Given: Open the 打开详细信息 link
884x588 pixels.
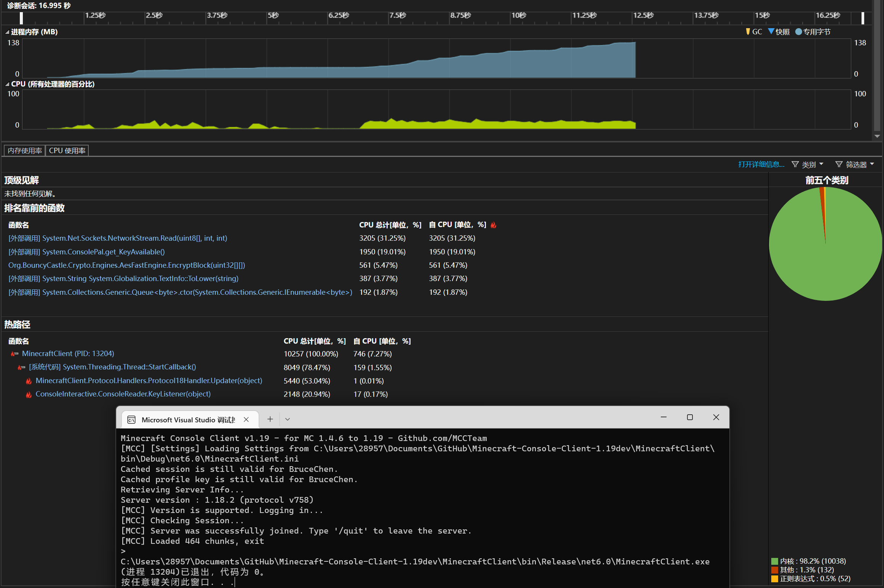Looking at the screenshot, I should pos(761,165).
